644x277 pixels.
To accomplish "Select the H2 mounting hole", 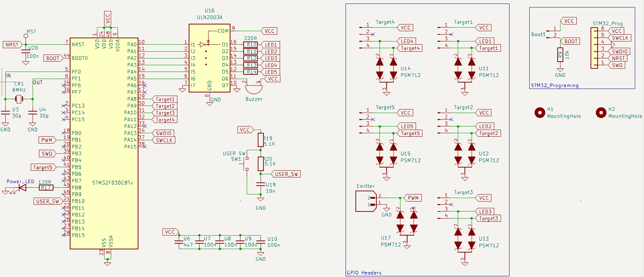I will 601,113.
